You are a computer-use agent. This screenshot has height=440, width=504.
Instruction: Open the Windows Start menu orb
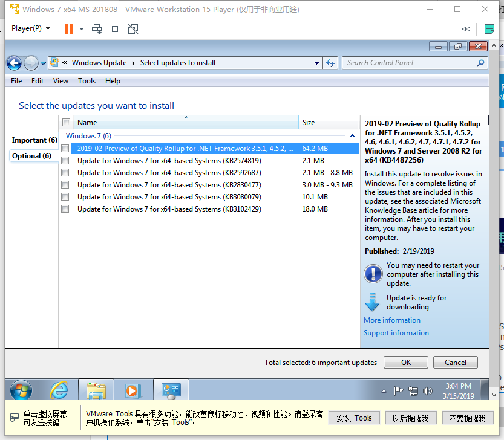click(x=21, y=390)
